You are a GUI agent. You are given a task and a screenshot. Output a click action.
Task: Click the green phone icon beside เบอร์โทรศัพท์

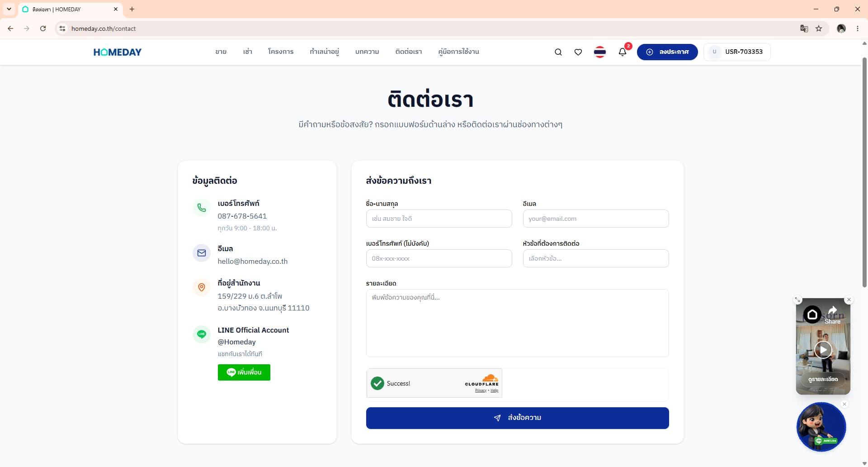(x=202, y=208)
